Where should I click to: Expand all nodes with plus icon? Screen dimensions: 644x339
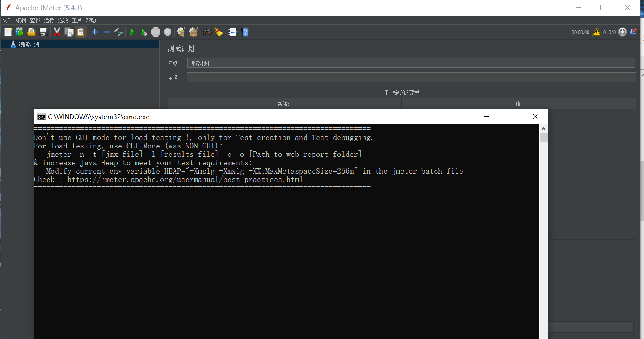(x=95, y=32)
